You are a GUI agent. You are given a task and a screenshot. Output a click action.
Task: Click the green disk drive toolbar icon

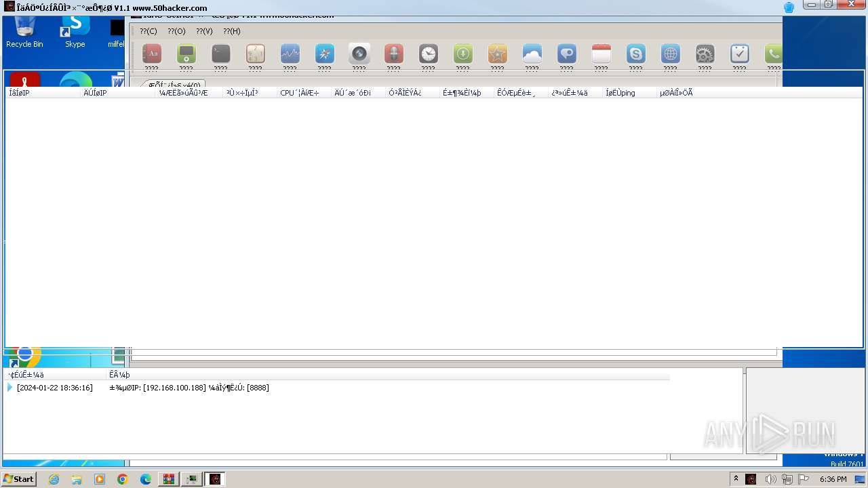tap(186, 54)
